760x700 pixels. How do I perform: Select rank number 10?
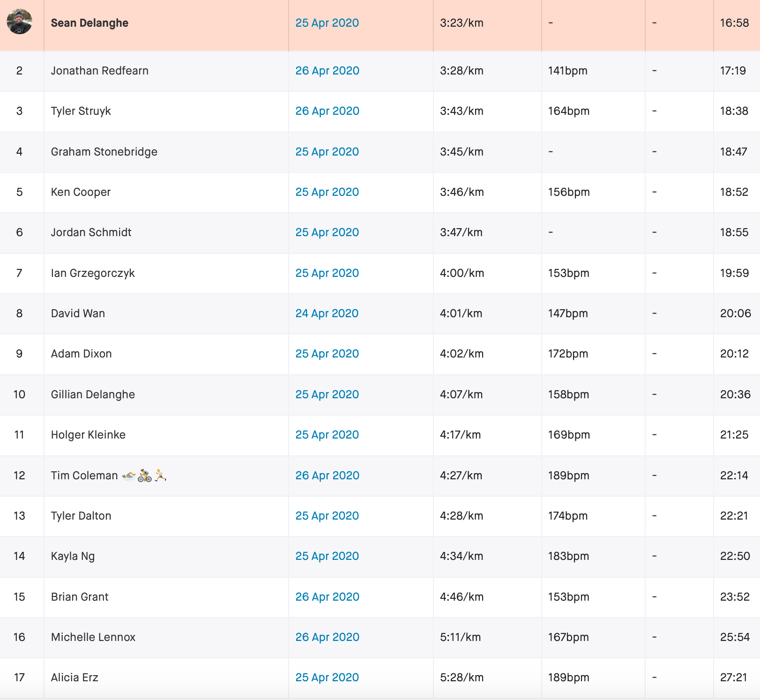(19, 395)
